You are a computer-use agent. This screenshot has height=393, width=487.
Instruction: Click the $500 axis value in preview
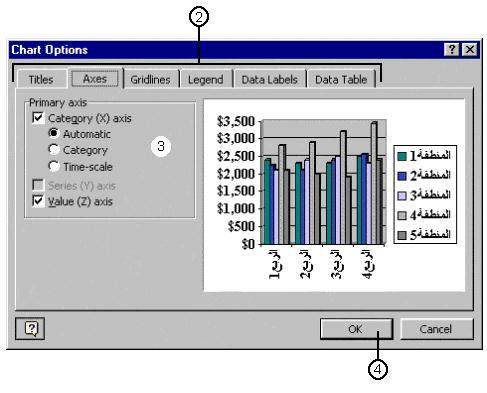tap(241, 226)
